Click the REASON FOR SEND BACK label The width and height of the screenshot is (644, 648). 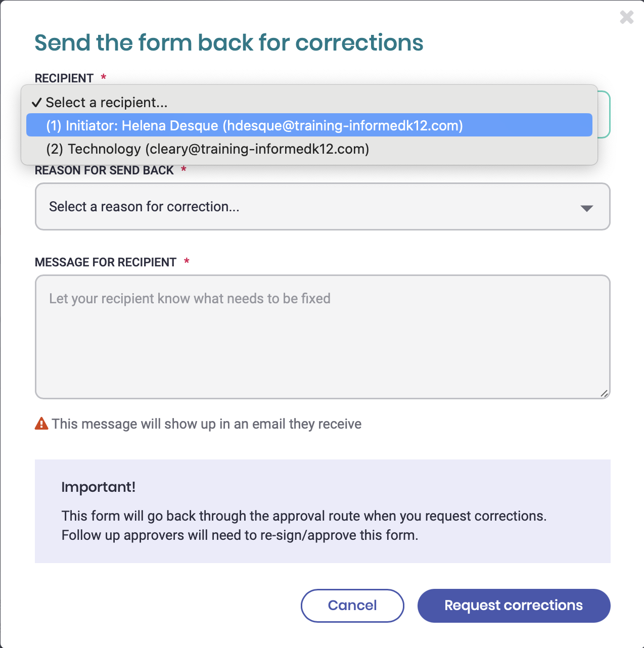pyautogui.click(x=104, y=170)
